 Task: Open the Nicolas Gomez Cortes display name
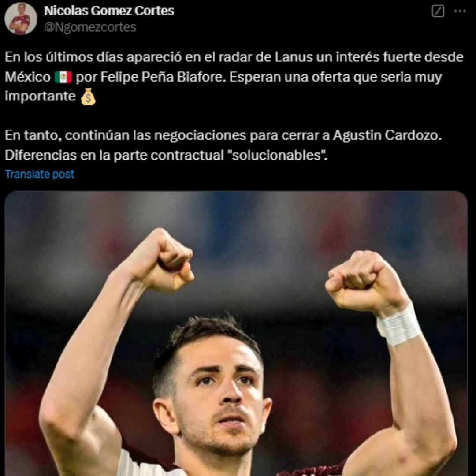tap(109, 11)
